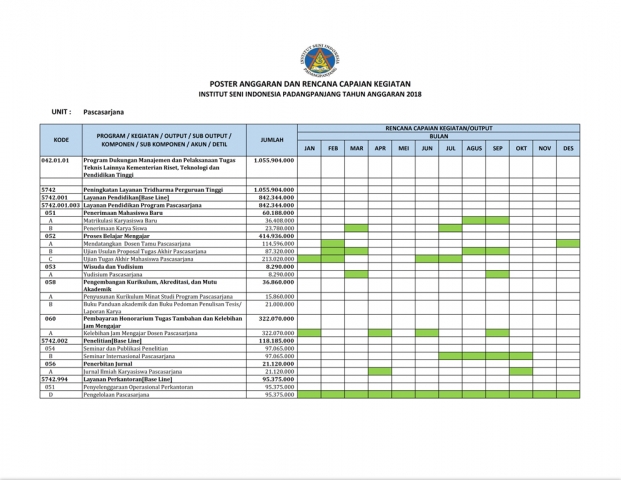Click 'Layanan Perkantoran[Base Line]' row text
Viewport: 621px width, 480px height.
tap(128, 379)
